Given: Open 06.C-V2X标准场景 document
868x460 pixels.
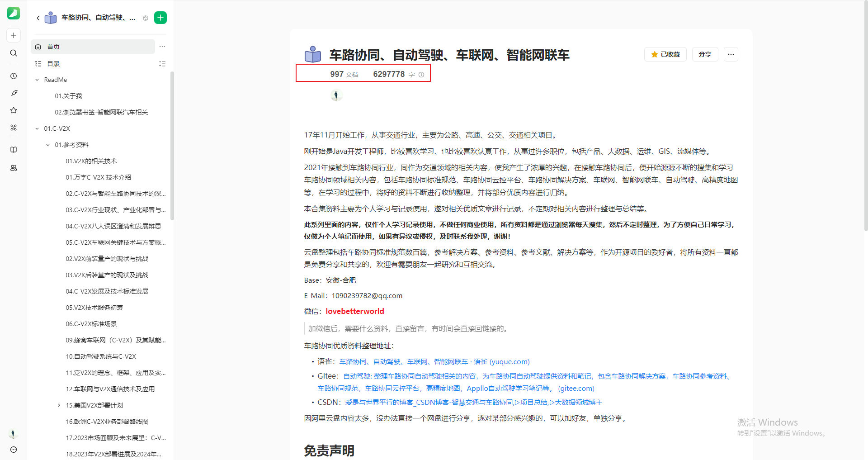Looking at the screenshot, I should coord(91,324).
